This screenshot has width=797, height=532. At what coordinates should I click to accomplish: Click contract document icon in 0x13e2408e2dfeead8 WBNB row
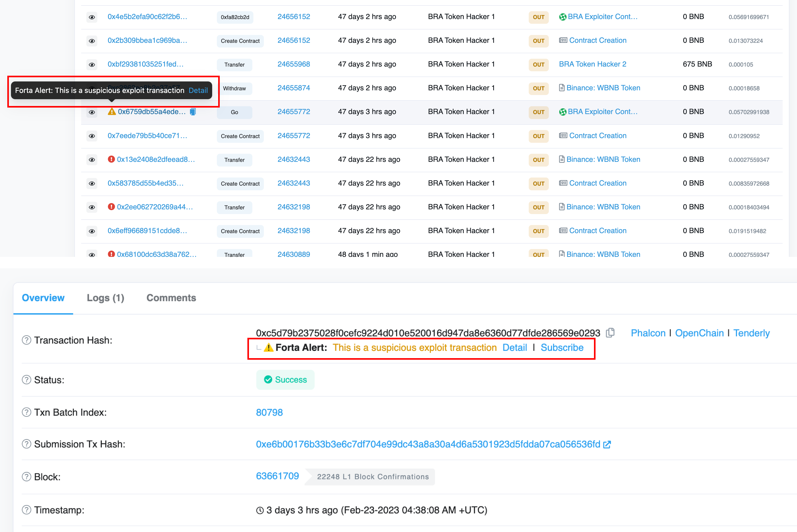click(562, 159)
